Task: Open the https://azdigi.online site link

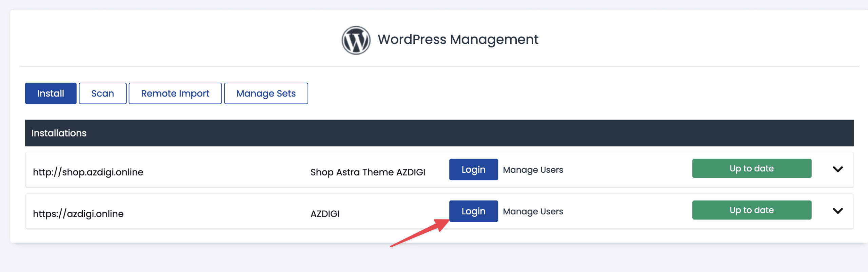Action: (78, 214)
